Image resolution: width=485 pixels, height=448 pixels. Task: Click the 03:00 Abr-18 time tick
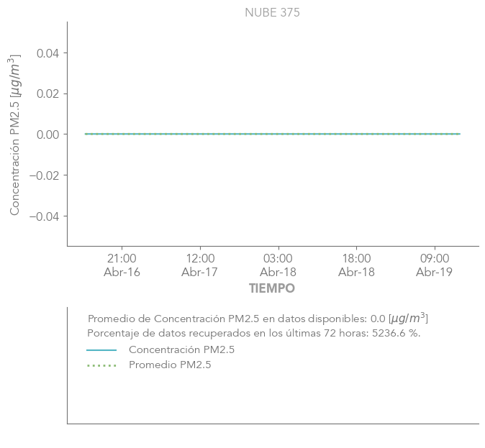coord(278,265)
